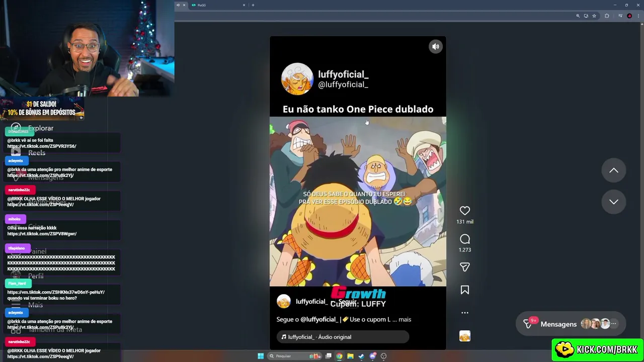The image size is (644, 362).
Task: Go to previous reel with up arrow
Action: (614, 170)
